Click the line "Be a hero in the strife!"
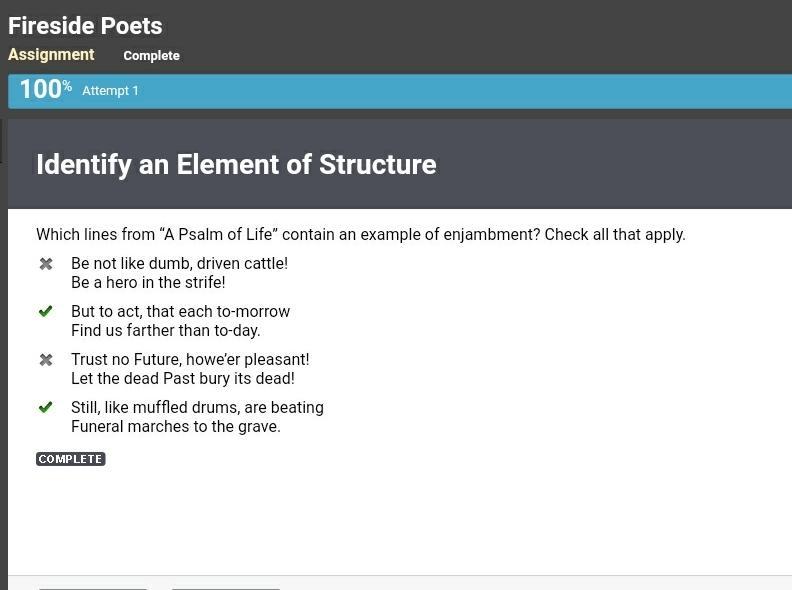The width and height of the screenshot is (792, 590). coord(148,282)
